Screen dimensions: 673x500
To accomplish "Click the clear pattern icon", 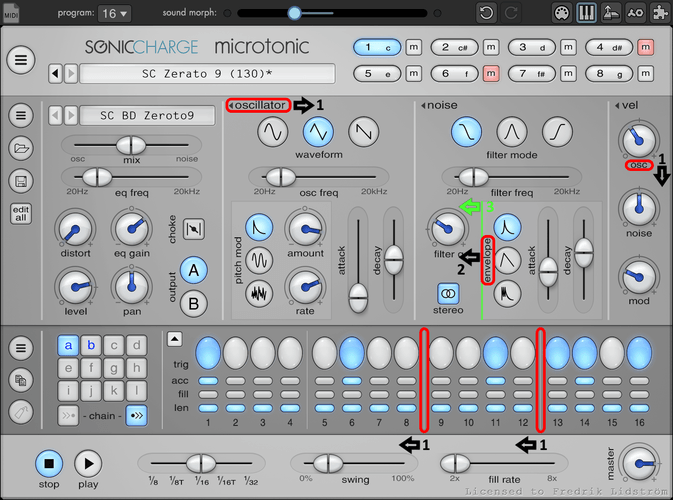I will (x=21, y=412).
